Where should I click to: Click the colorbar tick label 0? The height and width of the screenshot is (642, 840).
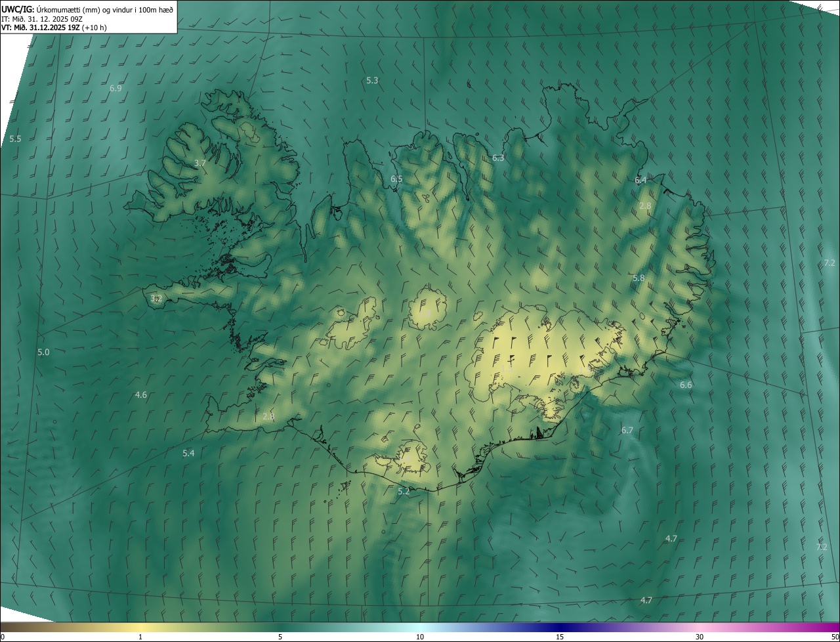pos(3,637)
